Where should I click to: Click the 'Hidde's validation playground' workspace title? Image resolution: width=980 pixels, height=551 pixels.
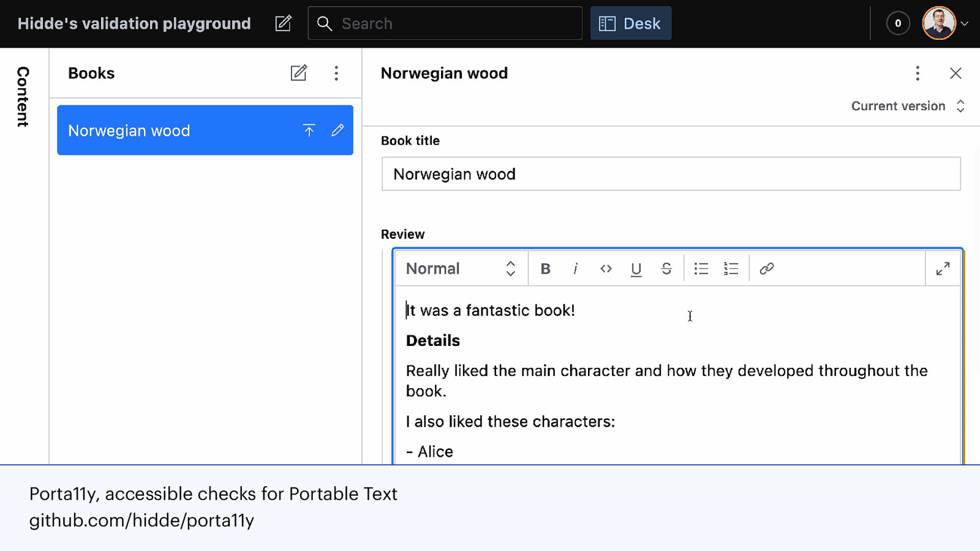point(134,23)
